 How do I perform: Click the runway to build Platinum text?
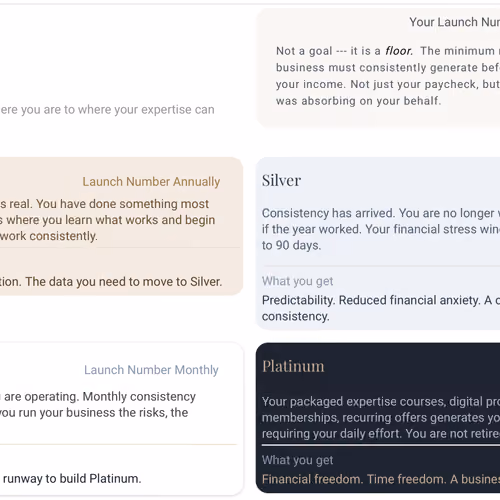point(71,479)
